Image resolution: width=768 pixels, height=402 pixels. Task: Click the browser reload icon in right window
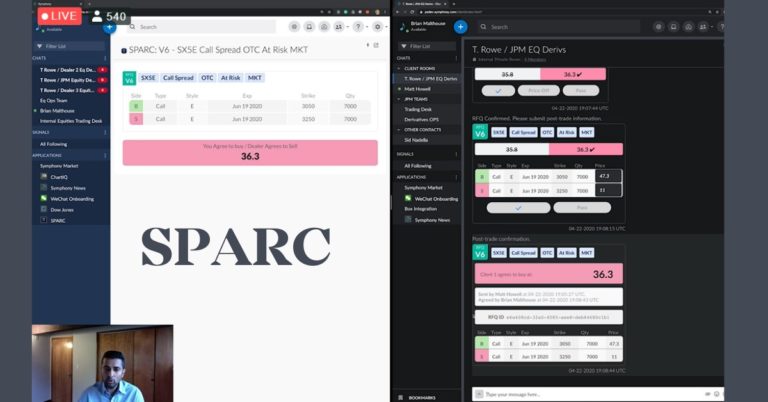coord(412,12)
